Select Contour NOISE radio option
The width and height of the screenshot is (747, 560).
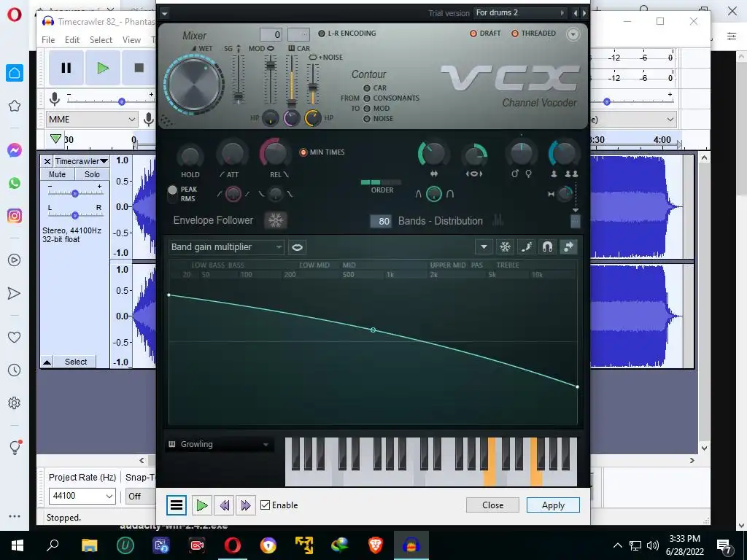click(x=367, y=119)
